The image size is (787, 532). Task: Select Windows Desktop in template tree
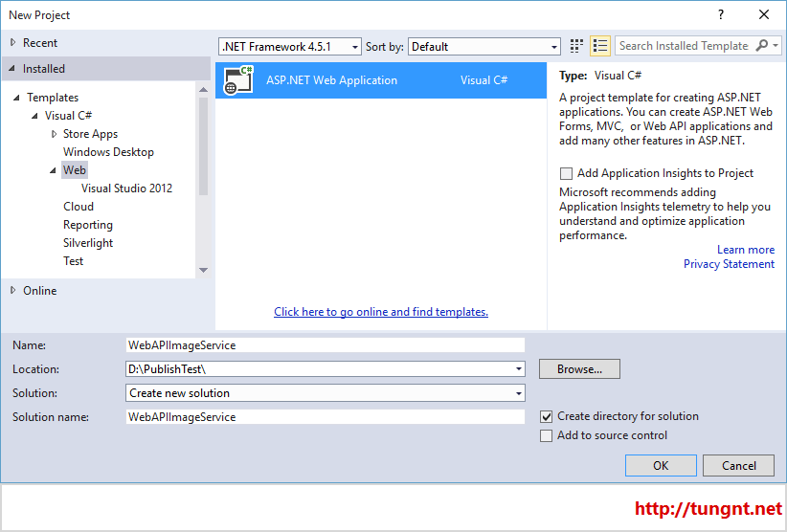tap(108, 152)
